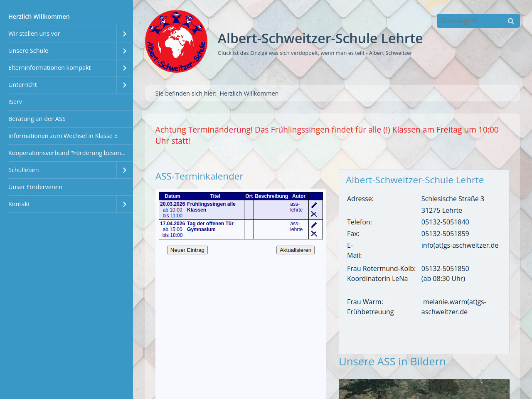Click the search magnifier icon
Screen dimensions: 532x399
[x=511, y=21]
